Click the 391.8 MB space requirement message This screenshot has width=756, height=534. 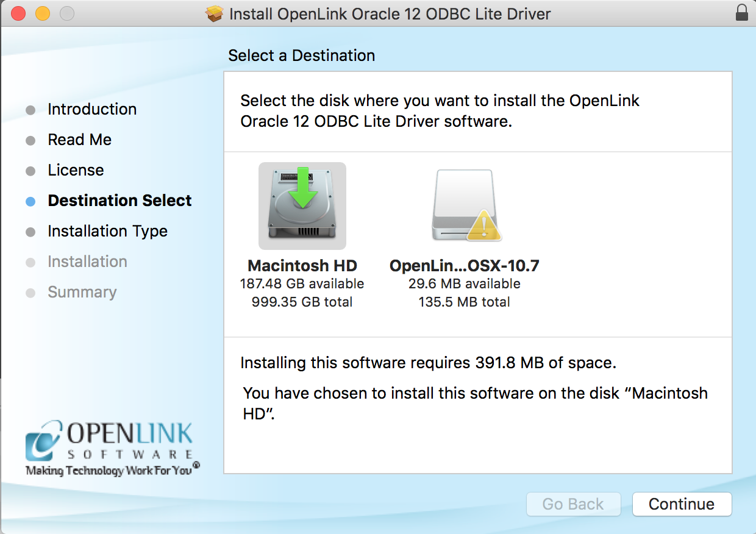pyautogui.click(x=428, y=363)
